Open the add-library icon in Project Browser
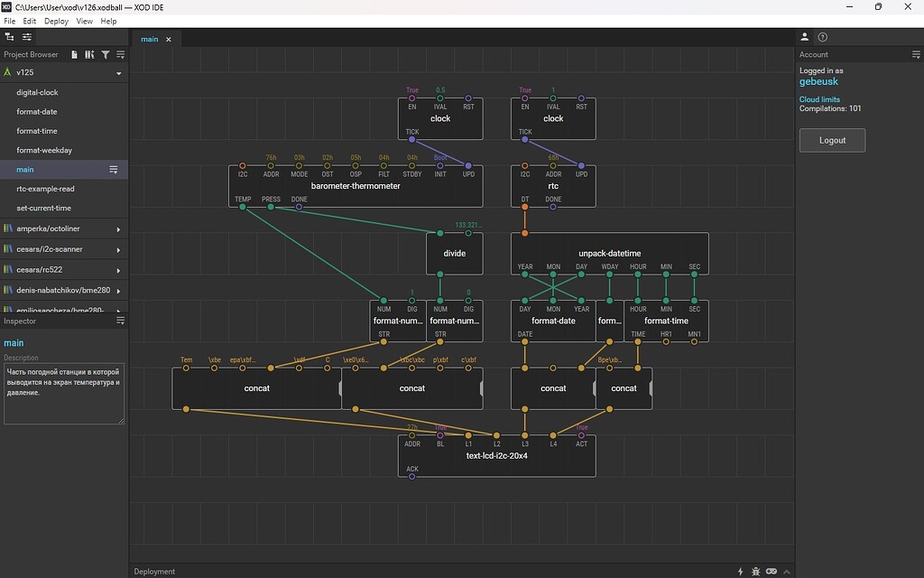The height and width of the screenshot is (578, 924). tap(90, 54)
